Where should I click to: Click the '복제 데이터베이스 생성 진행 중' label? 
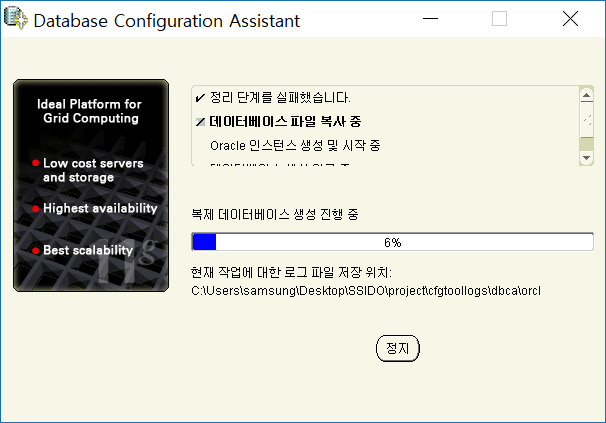[x=275, y=214]
